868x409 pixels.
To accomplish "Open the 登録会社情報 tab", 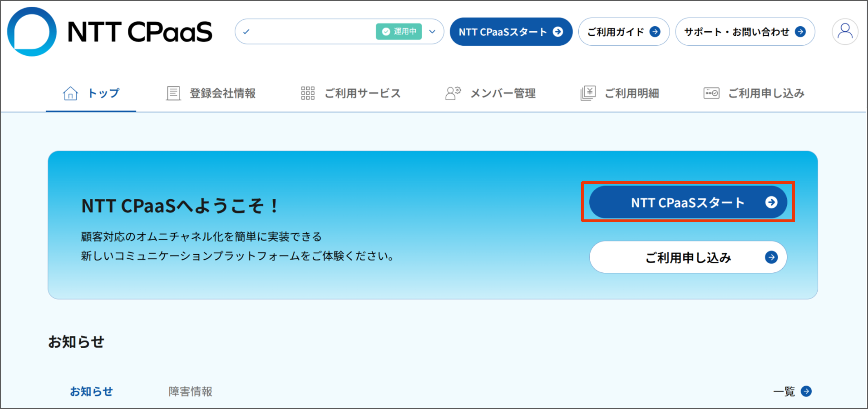I will 211,93.
